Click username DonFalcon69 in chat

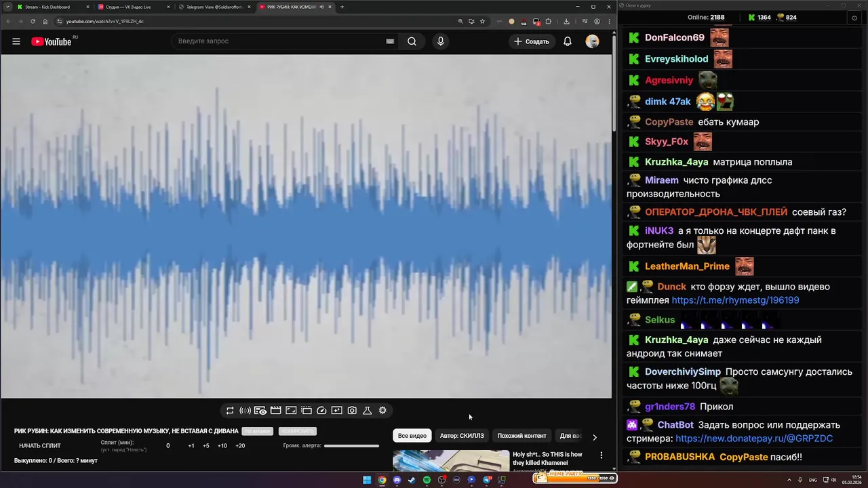[x=675, y=37]
